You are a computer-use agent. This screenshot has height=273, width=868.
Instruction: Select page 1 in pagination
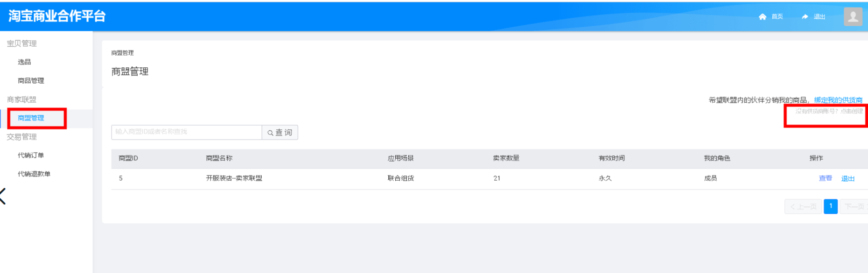pos(831,206)
